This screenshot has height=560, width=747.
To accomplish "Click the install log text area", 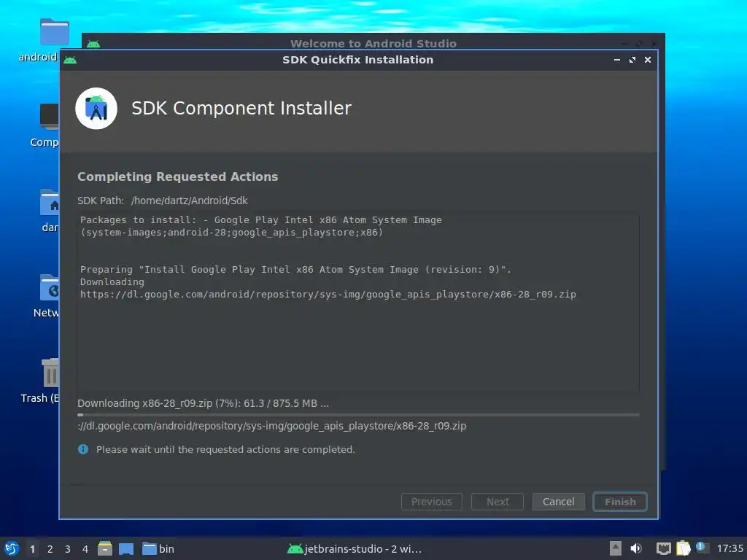I will pos(358,303).
